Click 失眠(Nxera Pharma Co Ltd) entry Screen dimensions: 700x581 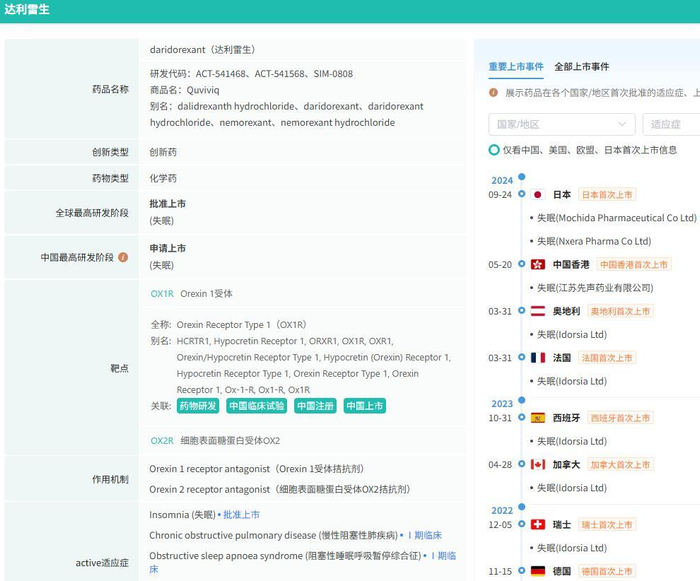tap(594, 241)
